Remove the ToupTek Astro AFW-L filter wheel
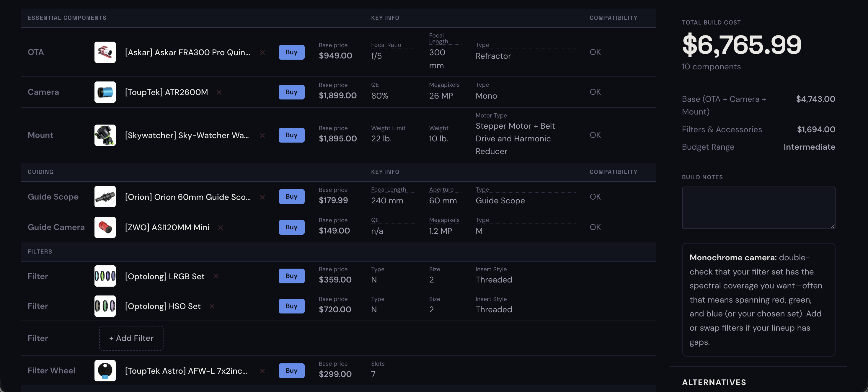This screenshot has height=392, width=868. [x=262, y=371]
